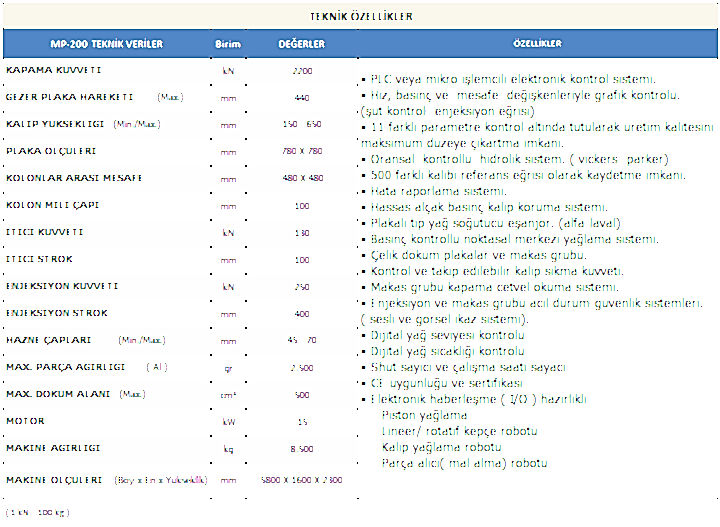Select the MP-200 TEKNİK VERİLER column header
Image resolution: width=720 pixels, height=527 pixels.
pyautogui.click(x=107, y=45)
